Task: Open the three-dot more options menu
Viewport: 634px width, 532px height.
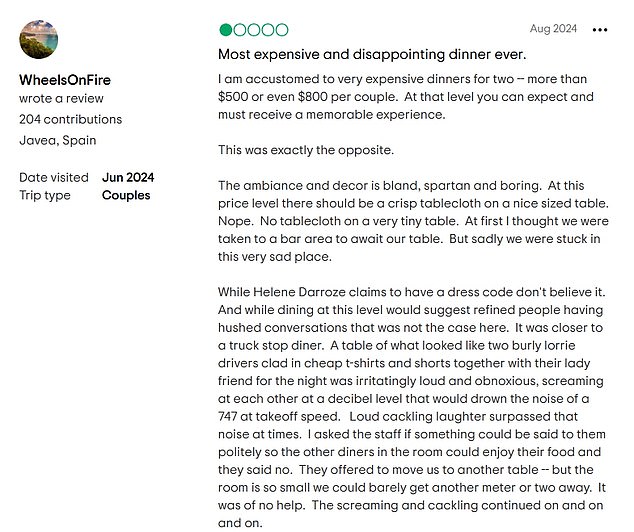Action: (600, 30)
